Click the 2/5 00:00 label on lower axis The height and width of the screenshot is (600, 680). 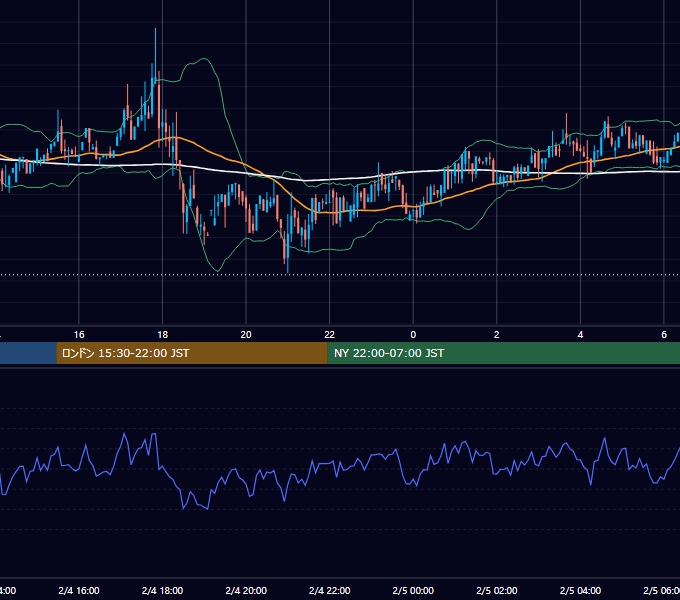click(x=413, y=590)
